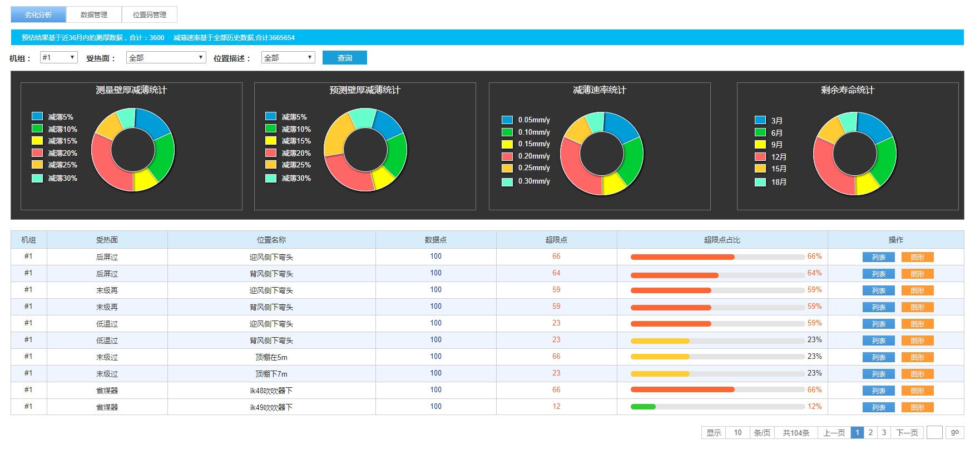This screenshot has height=454, width=980.
Task: Go to page 3
Action: coord(884,432)
